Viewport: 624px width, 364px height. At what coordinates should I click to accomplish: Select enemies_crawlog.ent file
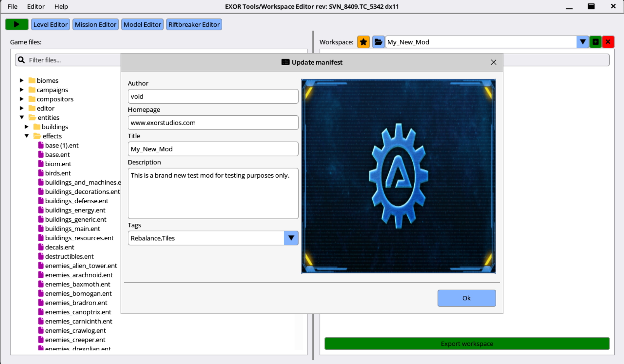[x=75, y=331]
